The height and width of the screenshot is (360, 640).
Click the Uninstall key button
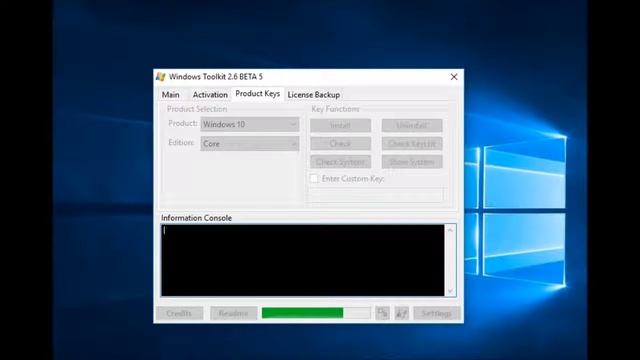tap(412, 125)
